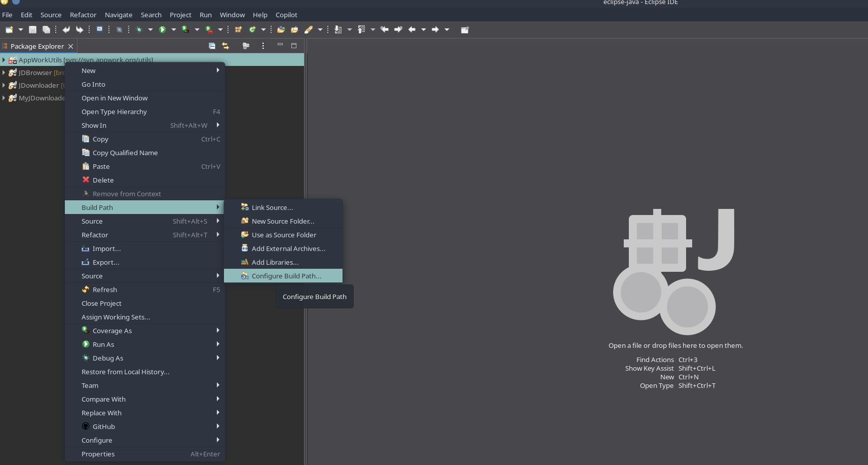Open the Run dropdown arrow
Image resolution: width=868 pixels, height=465 pixels.
pyautogui.click(x=174, y=29)
